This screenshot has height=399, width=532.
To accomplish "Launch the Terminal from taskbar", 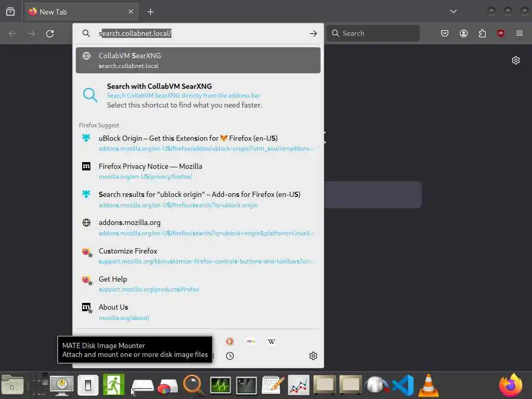I will 246,385.
